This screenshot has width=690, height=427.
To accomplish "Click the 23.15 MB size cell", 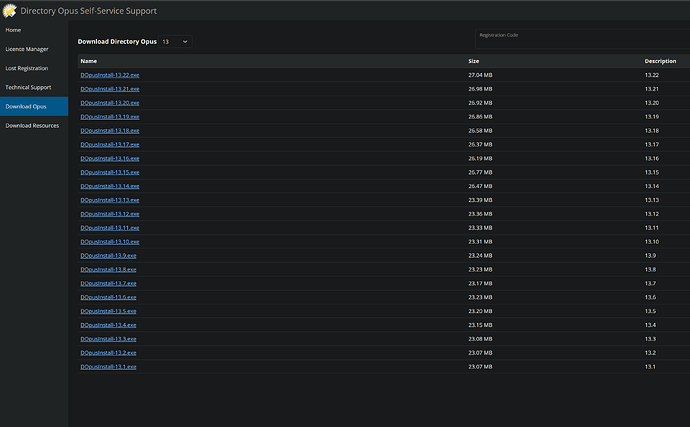I will [480, 325].
